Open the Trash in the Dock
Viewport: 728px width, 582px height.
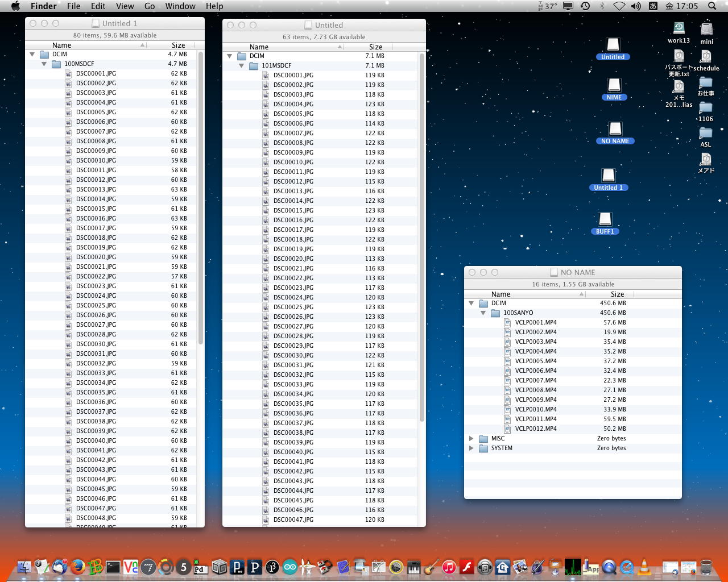click(x=706, y=567)
